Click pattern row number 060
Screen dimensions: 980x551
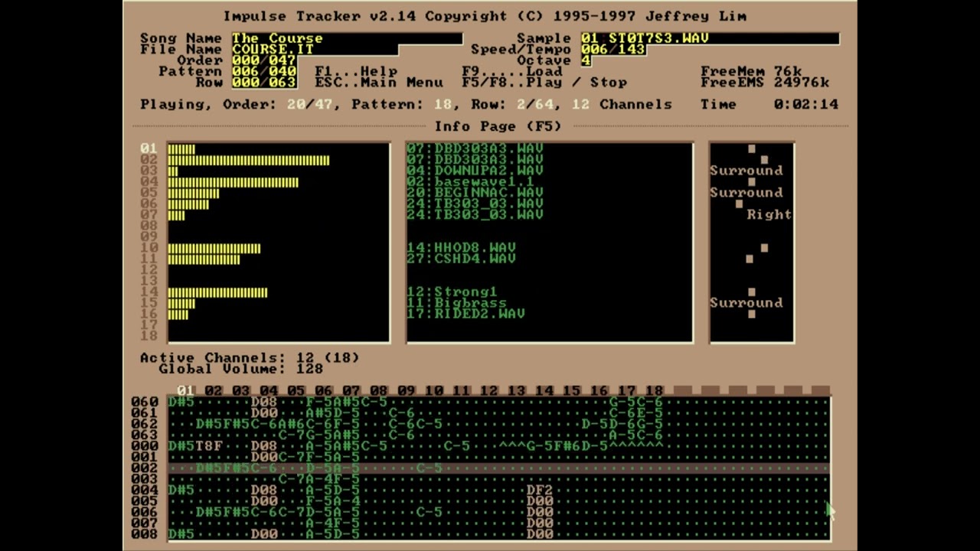[x=145, y=402]
